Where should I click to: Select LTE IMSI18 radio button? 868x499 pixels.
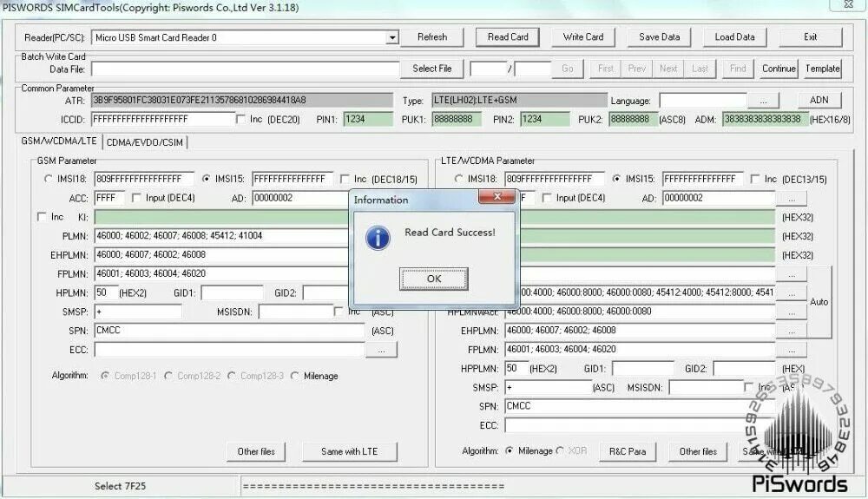point(458,179)
